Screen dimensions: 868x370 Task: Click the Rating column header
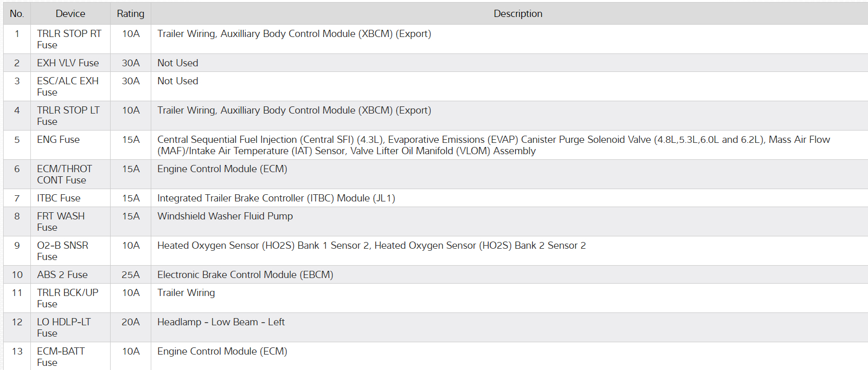131,14
